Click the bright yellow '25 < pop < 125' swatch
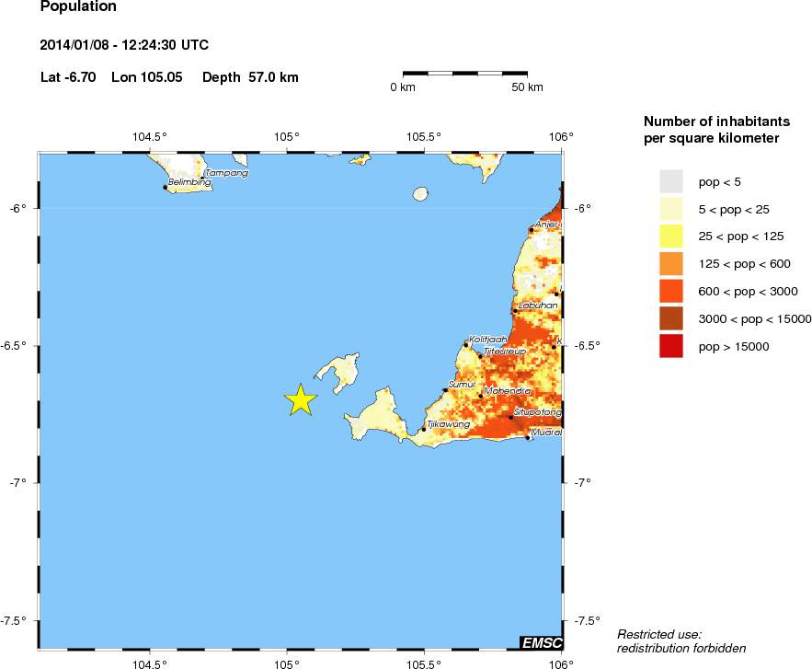The image size is (812, 669). (x=671, y=236)
